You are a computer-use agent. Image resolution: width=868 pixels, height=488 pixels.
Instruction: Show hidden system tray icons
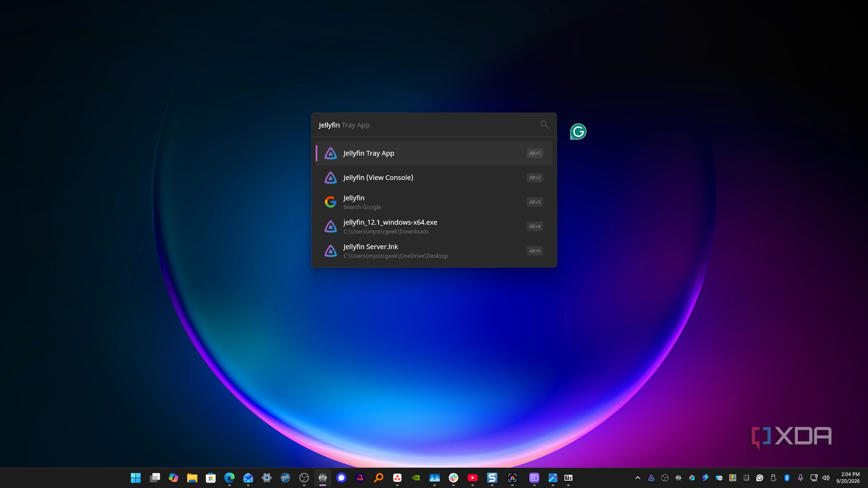pos(638,478)
